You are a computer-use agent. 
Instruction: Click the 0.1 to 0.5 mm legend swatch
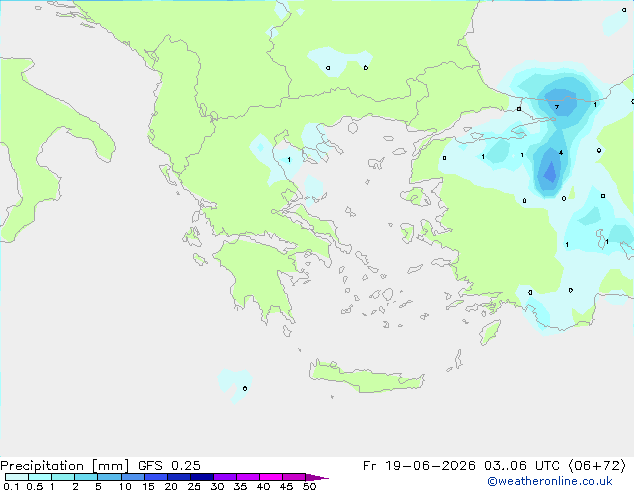17,477
